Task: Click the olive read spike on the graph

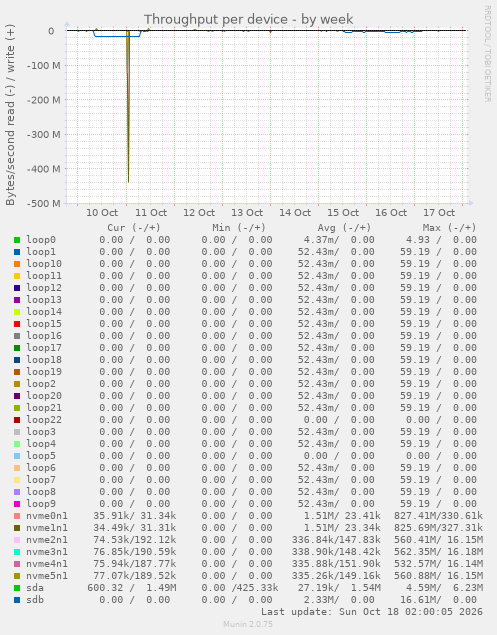Action: click(x=128, y=106)
